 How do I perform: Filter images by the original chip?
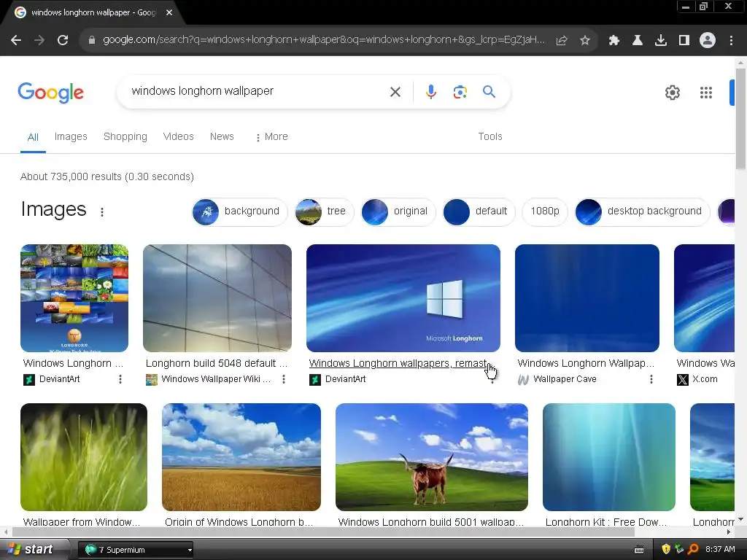[398, 211]
